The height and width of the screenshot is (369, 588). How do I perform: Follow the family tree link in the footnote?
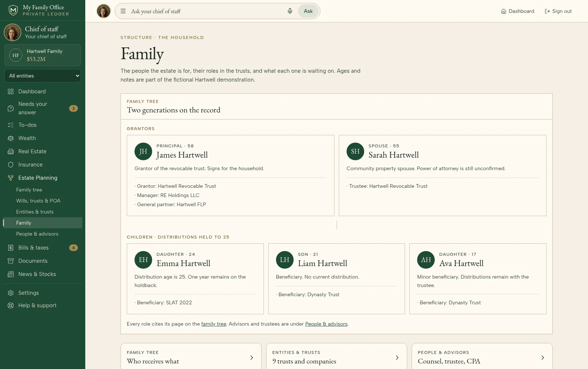(214, 324)
